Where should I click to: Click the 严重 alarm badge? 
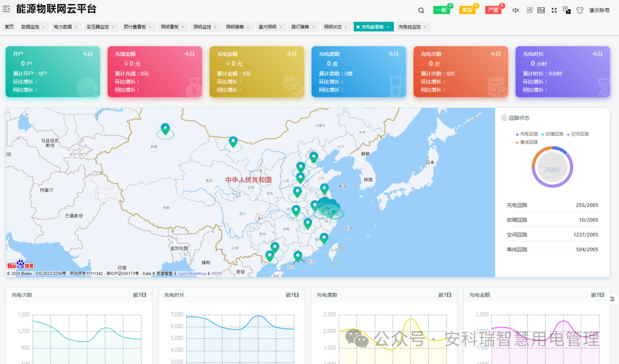(493, 9)
